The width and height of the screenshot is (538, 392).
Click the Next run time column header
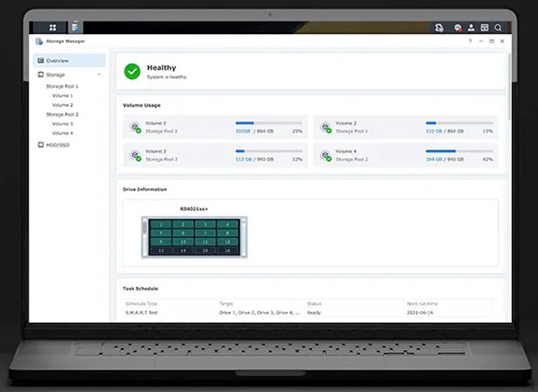422,304
